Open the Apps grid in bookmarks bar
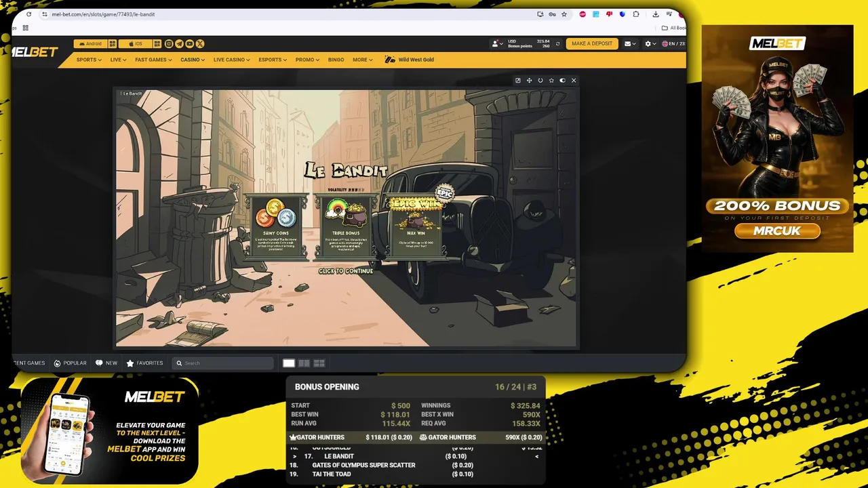 pyautogui.click(x=26, y=28)
